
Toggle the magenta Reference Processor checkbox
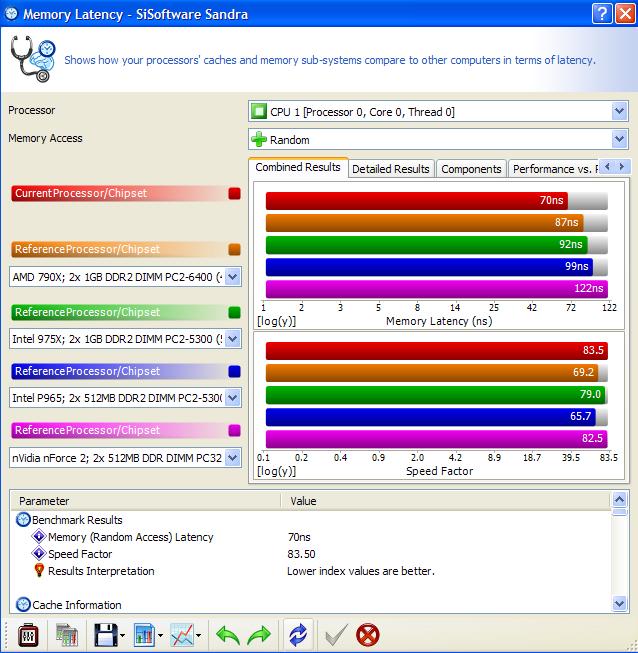(x=234, y=430)
